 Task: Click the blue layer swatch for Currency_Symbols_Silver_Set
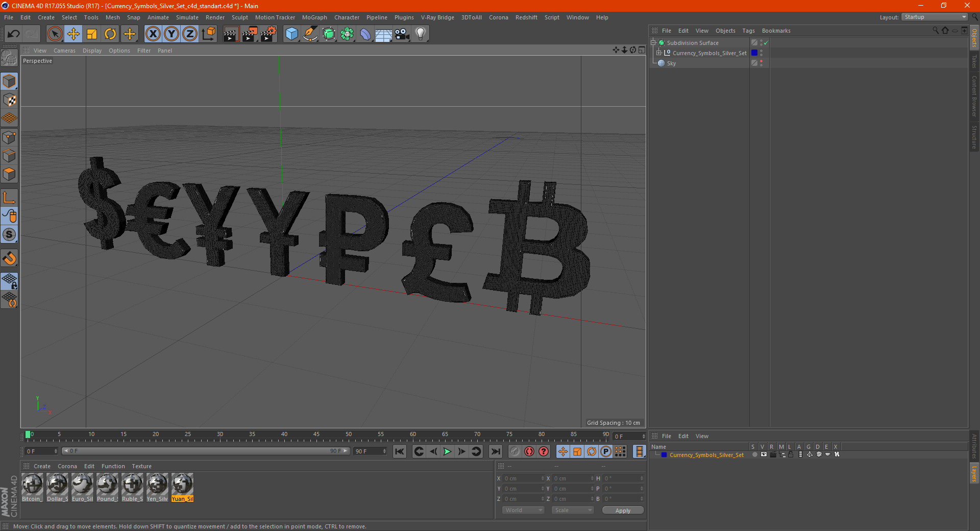click(x=754, y=53)
